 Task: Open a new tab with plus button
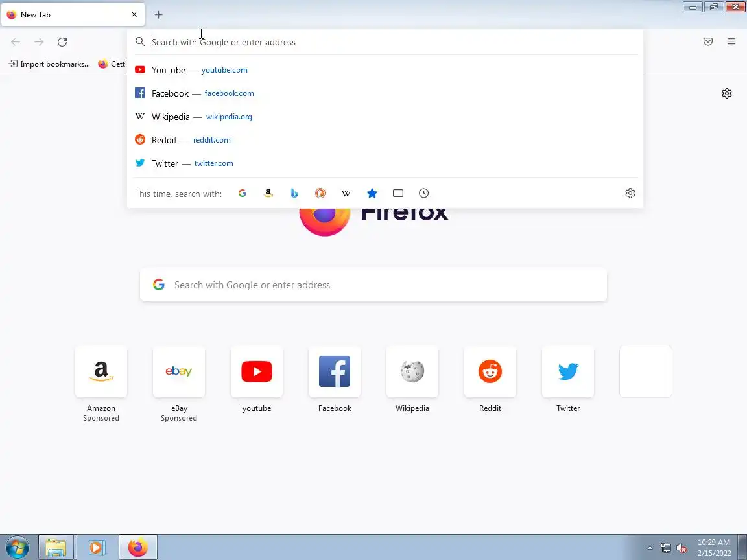(159, 15)
